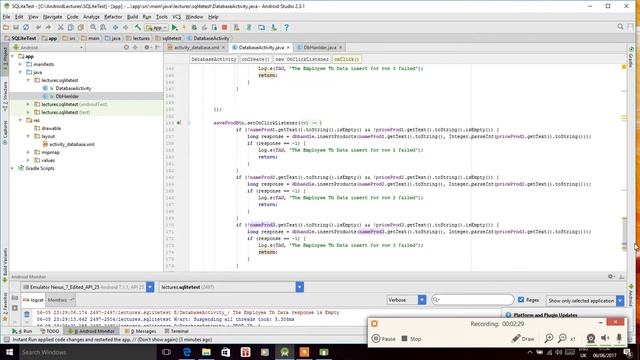Click the navigate Back arrow icon

coord(116,27)
